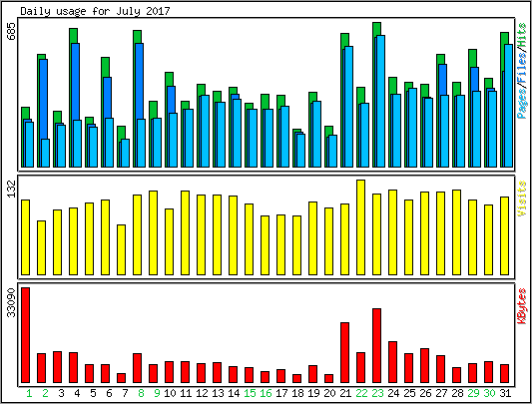Select day label 18
The width and height of the screenshot is (532, 404).
[x=297, y=393]
